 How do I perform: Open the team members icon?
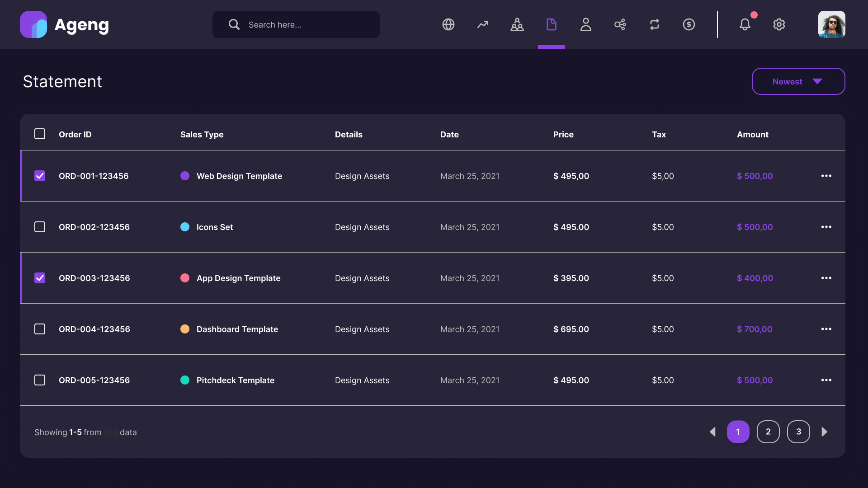point(517,24)
